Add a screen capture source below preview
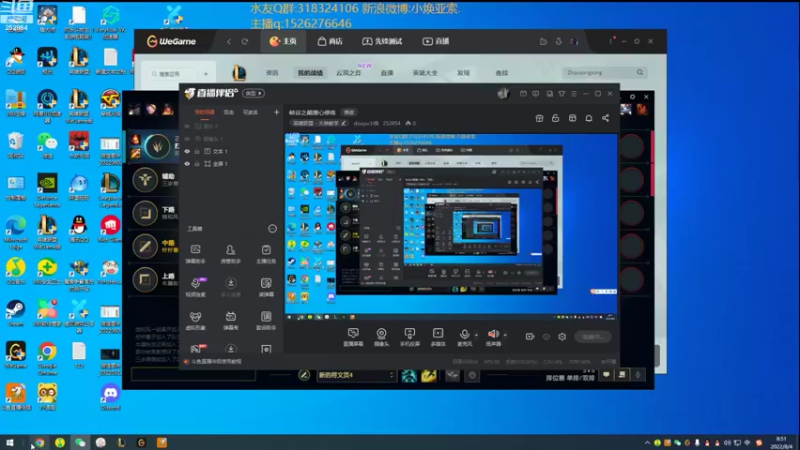This screenshot has height=450, width=800. [353, 337]
